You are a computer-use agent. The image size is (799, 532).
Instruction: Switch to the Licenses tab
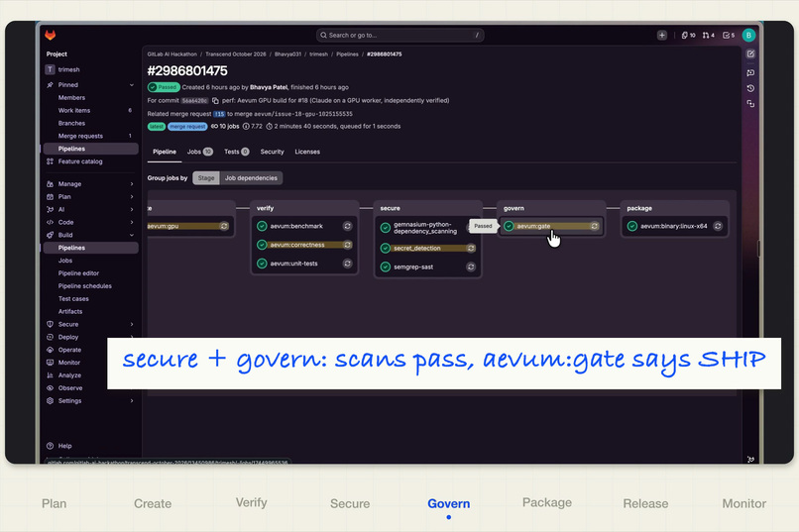tap(307, 152)
